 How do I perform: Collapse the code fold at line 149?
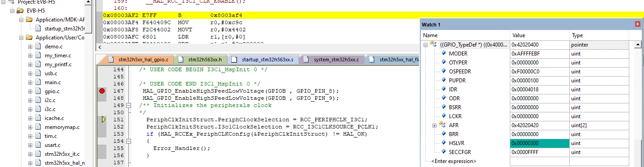click(129, 105)
